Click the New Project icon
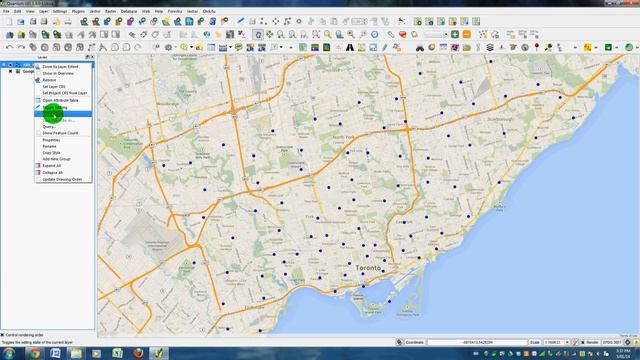 click(9, 22)
